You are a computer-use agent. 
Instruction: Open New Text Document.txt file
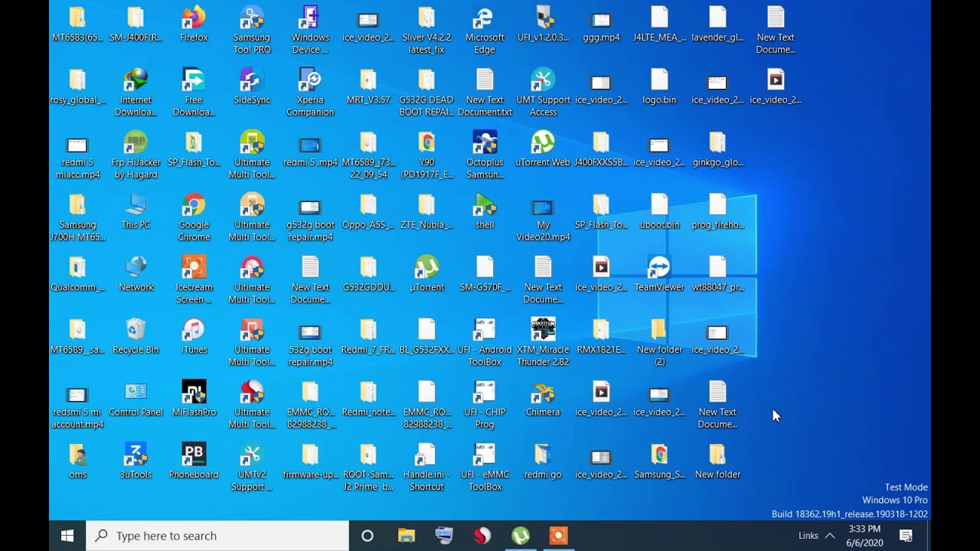(x=485, y=93)
